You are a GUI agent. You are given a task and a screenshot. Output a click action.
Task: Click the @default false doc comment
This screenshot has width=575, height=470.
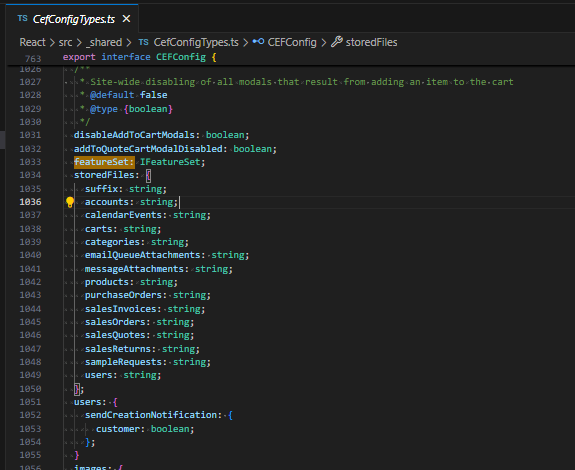click(x=128, y=95)
